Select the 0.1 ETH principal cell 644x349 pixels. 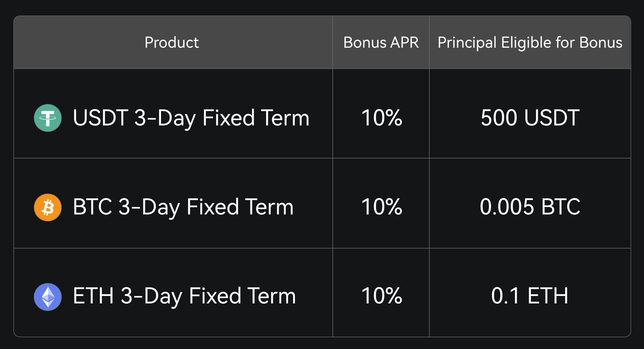[x=530, y=296]
